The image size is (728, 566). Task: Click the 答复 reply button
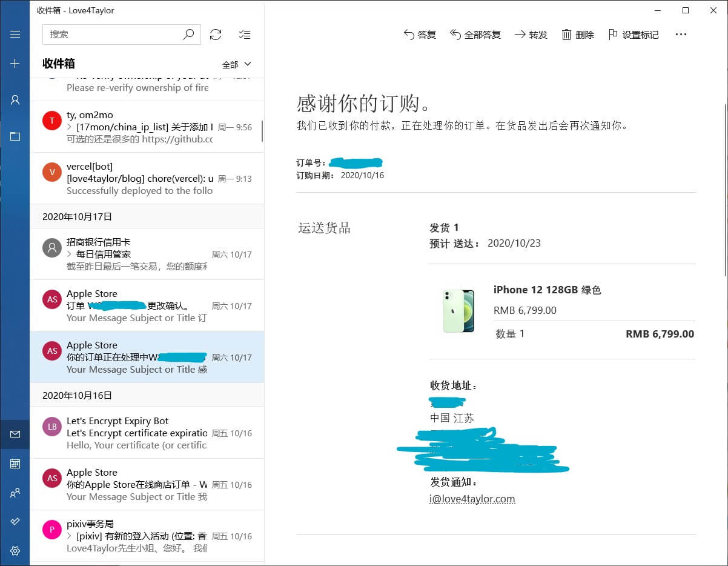pos(420,35)
